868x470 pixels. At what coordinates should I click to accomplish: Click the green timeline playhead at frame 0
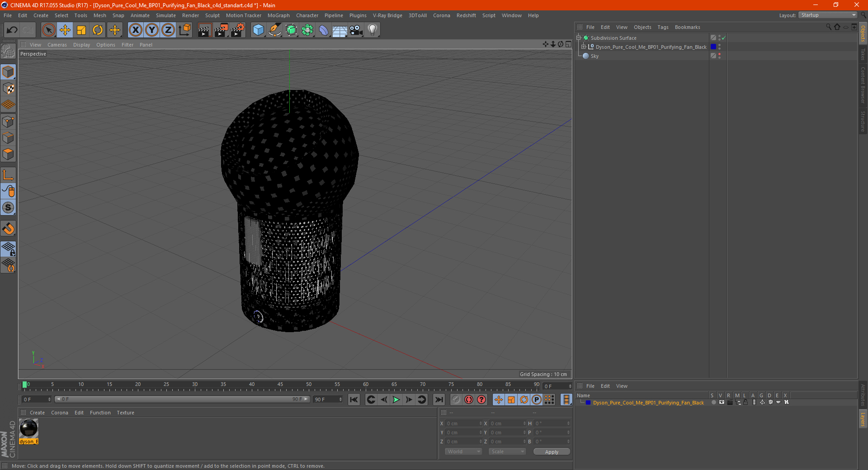point(24,385)
